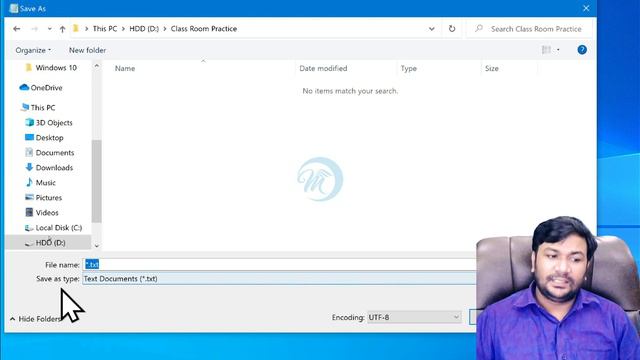The width and height of the screenshot is (640, 360).
Task: Close the Save As dialog
Action: pos(586,8)
